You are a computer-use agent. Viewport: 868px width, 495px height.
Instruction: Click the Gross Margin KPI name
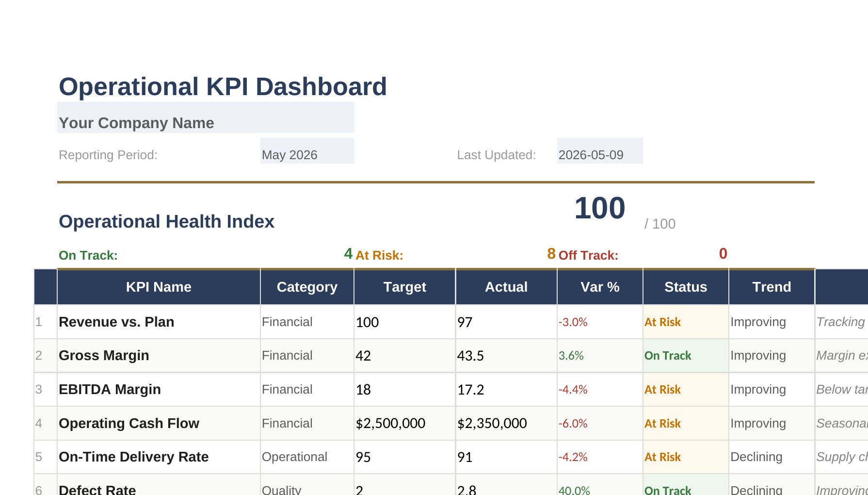[104, 355]
